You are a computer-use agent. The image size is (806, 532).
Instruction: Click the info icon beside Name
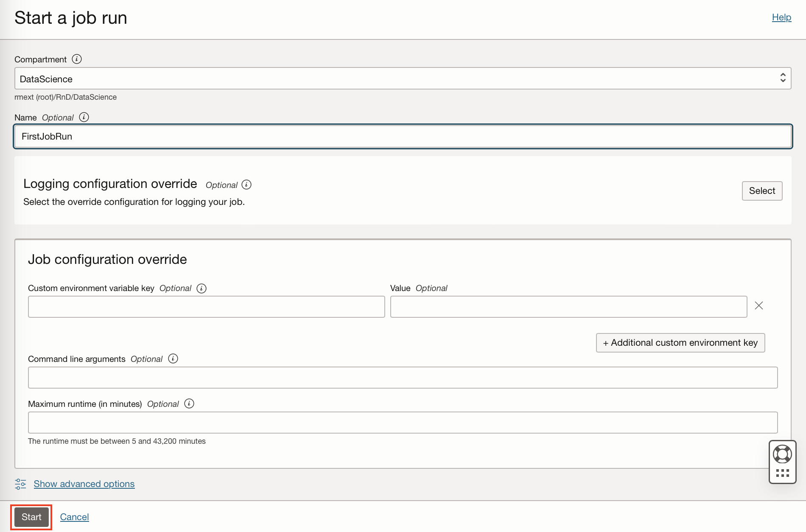click(x=84, y=118)
